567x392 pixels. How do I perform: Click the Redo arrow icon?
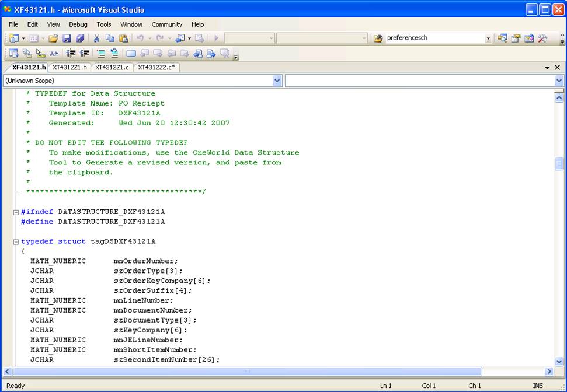click(159, 38)
